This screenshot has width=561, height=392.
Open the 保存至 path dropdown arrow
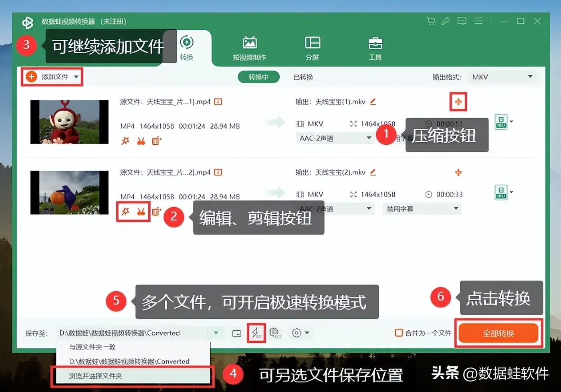tap(216, 333)
